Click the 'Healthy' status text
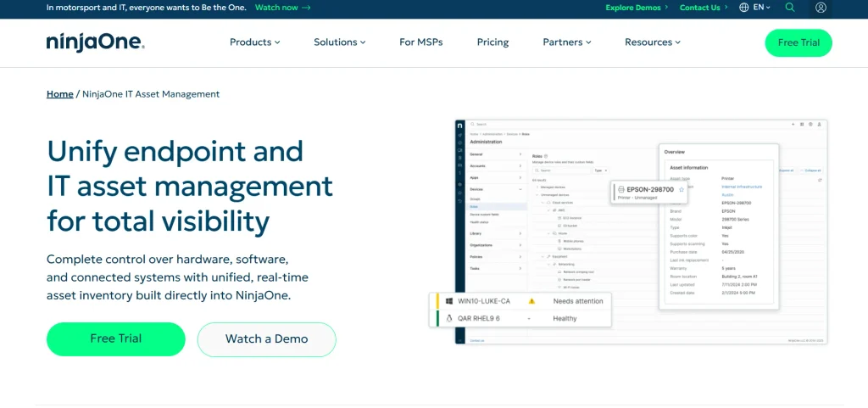 [x=565, y=318]
